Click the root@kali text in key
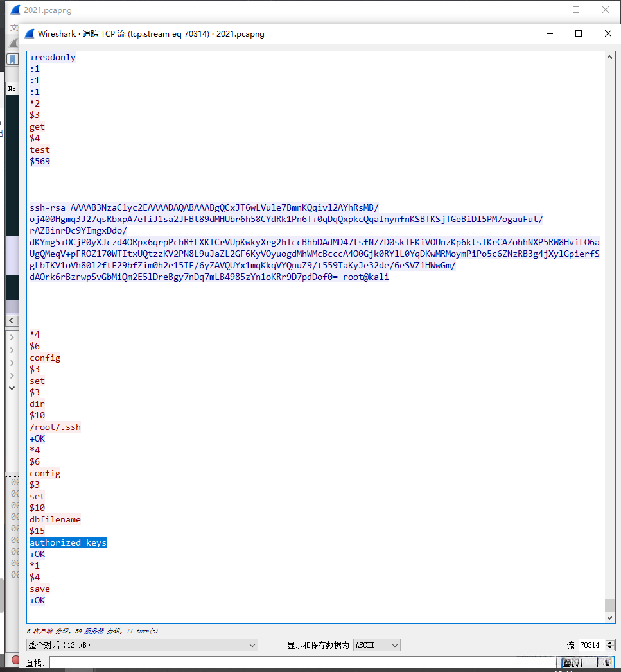The image size is (621, 672). [366, 277]
